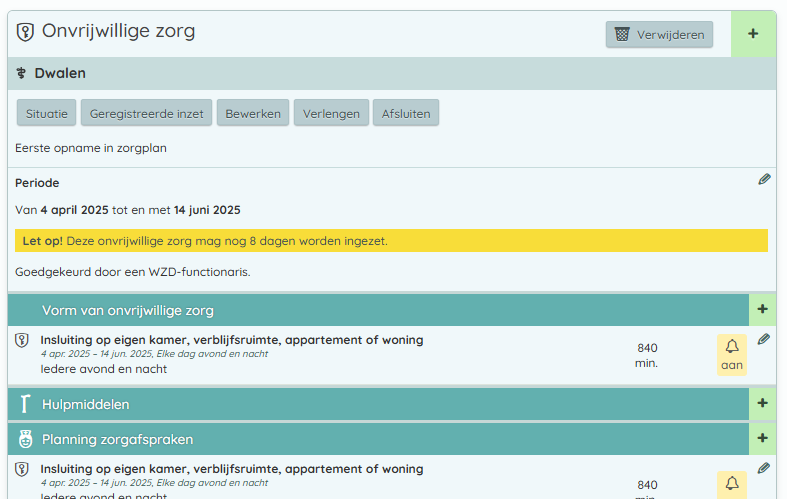Image resolution: width=787 pixels, height=499 pixels.
Task: Edit the Periode with pencil icon
Action: click(x=764, y=180)
